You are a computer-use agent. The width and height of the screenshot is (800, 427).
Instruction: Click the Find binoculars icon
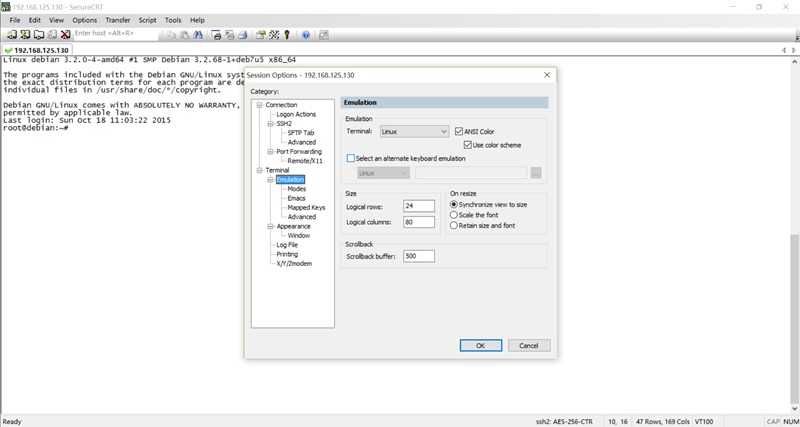198,35
